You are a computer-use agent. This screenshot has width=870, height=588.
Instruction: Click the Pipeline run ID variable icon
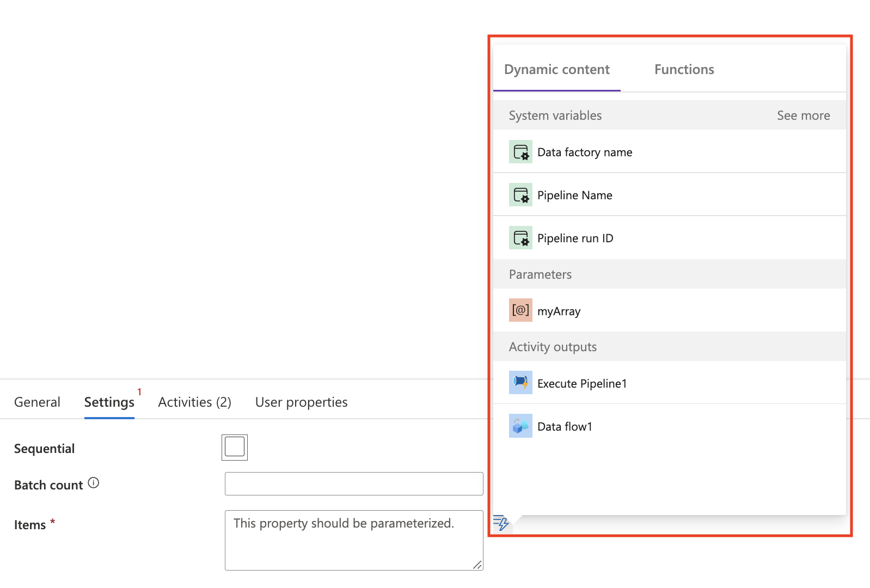pyautogui.click(x=520, y=238)
